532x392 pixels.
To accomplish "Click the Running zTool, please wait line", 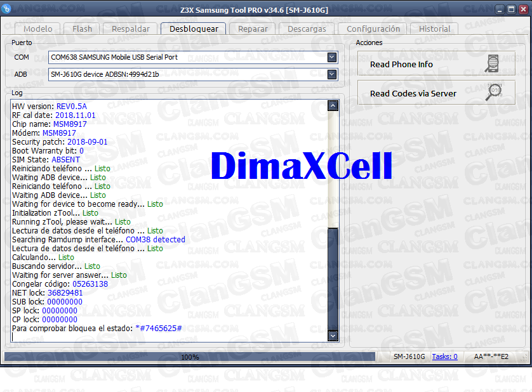I will pos(71,222).
